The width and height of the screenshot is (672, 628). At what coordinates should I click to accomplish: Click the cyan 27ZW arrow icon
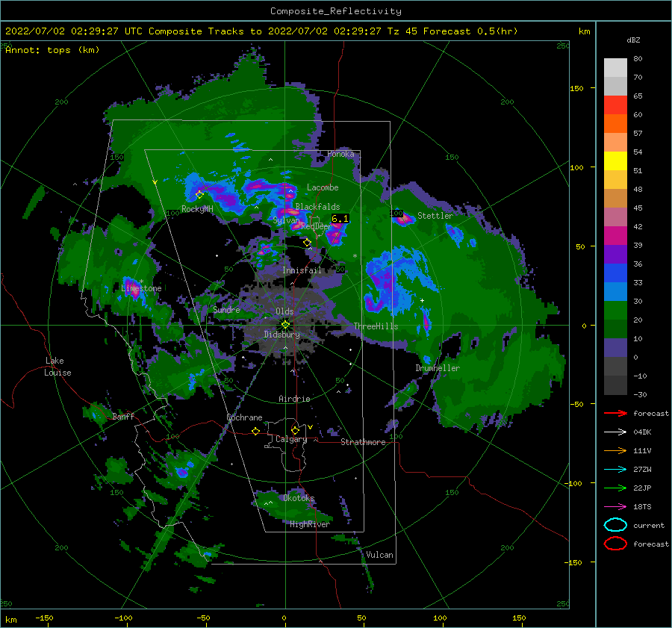click(615, 470)
